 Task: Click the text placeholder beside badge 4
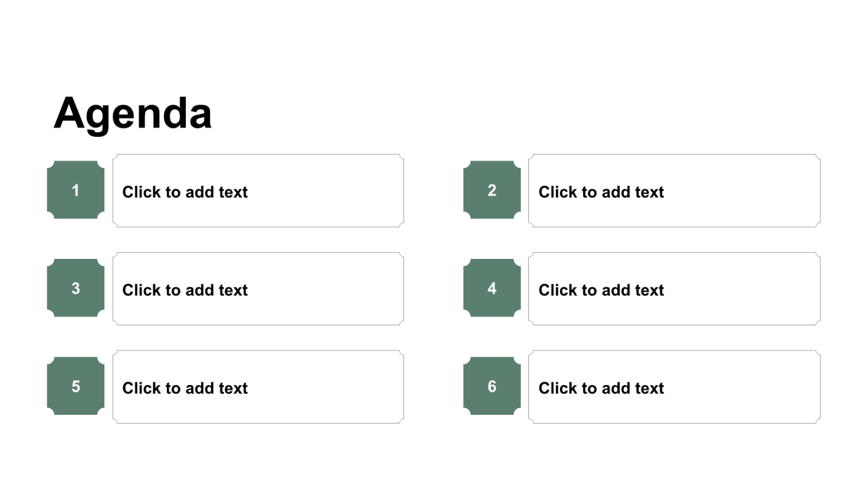pyautogui.click(x=675, y=289)
